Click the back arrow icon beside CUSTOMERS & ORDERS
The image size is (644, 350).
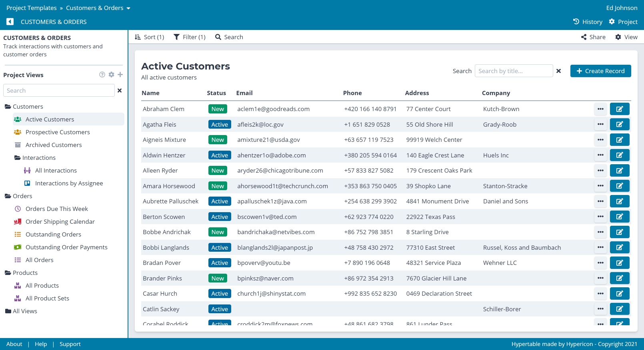point(10,22)
